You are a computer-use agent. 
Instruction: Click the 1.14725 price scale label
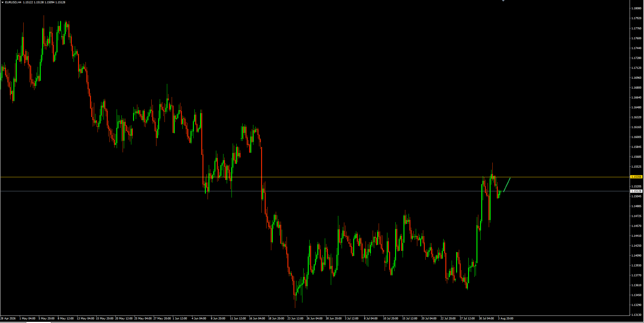tap(636, 216)
